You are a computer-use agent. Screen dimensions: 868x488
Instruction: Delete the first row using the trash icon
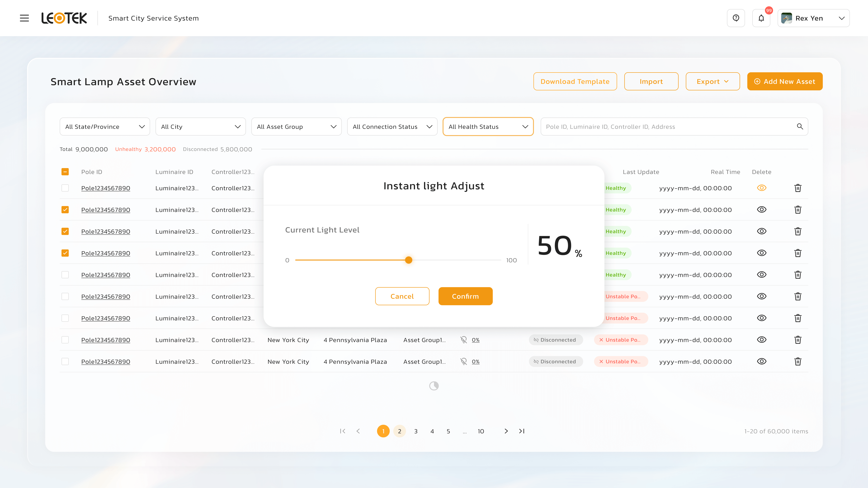coord(797,188)
